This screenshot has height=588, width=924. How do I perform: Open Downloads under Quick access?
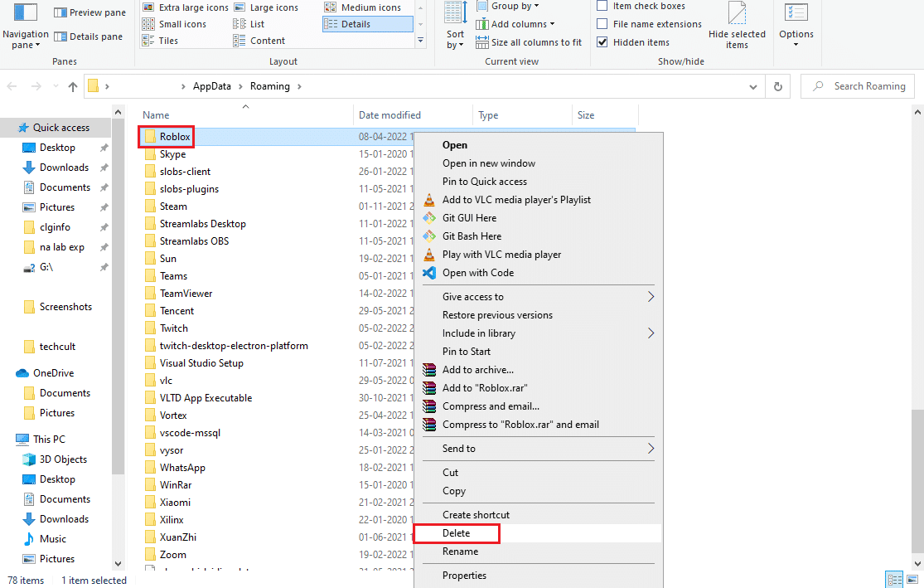(x=64, y=168)
